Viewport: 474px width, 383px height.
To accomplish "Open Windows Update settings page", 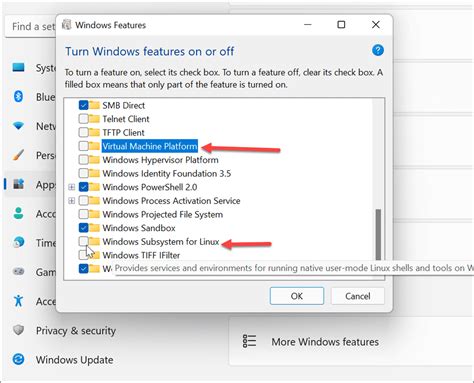I will point(74,360).
